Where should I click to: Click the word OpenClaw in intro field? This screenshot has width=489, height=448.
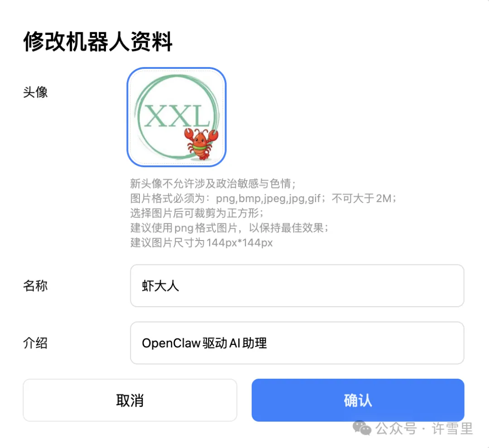tap(171, 343)
